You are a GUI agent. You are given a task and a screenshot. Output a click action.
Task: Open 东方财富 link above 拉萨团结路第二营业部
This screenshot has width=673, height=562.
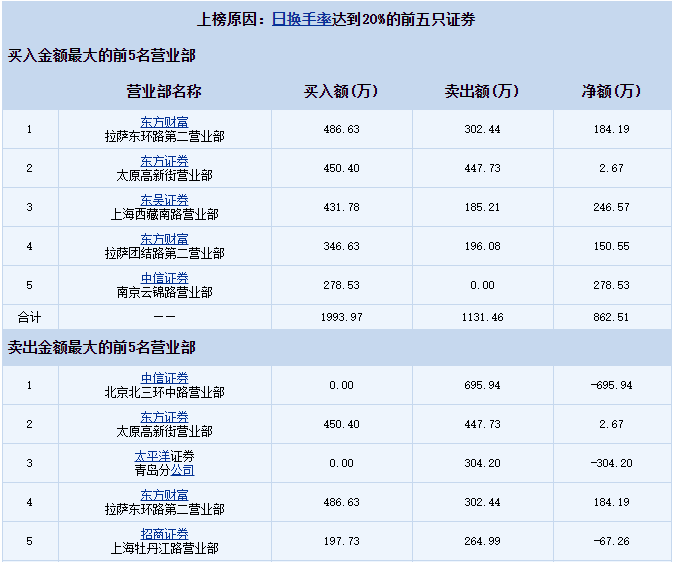point(164,239)
